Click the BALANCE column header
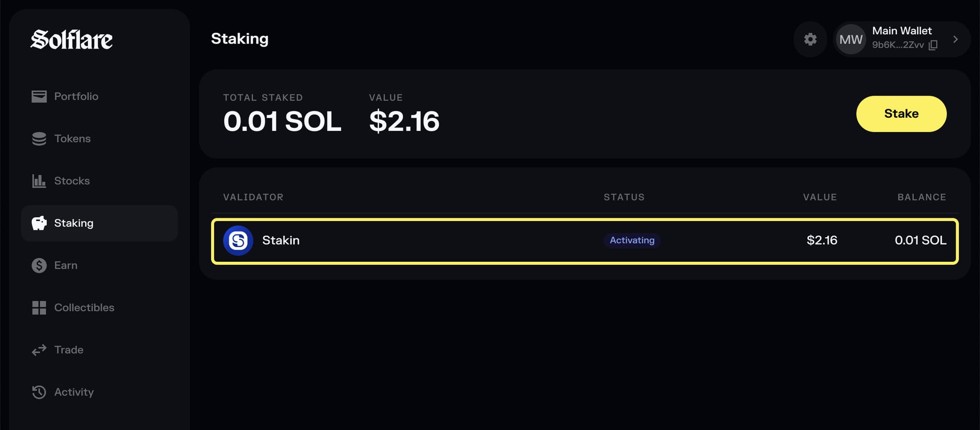Image resolution: width=980 pixels, height=430 pixels. point(922,197)
